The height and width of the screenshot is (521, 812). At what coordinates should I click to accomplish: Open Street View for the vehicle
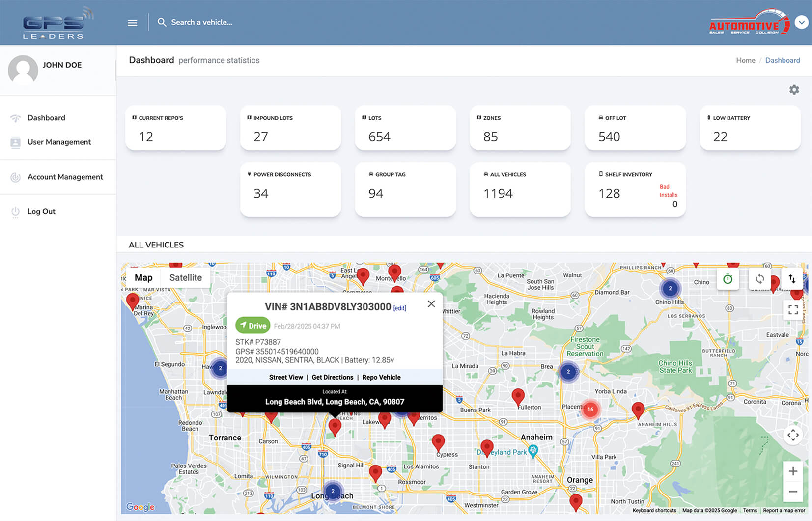(x=286, y=377)
